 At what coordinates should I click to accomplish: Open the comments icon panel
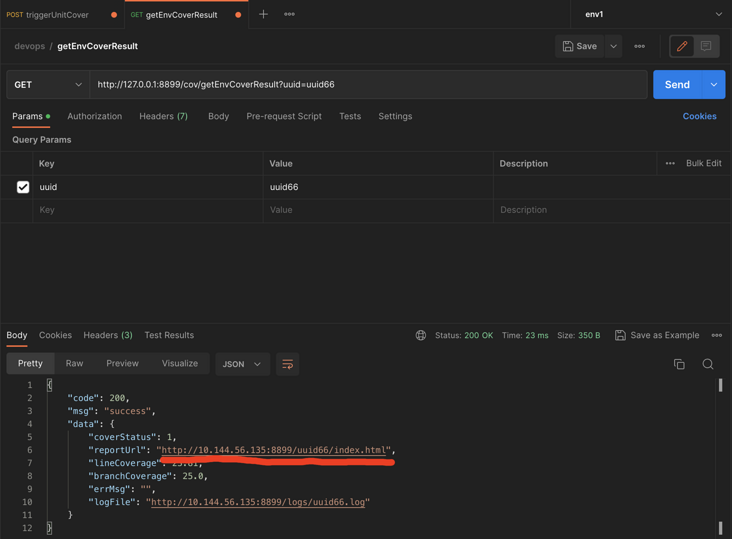(706, 46)
